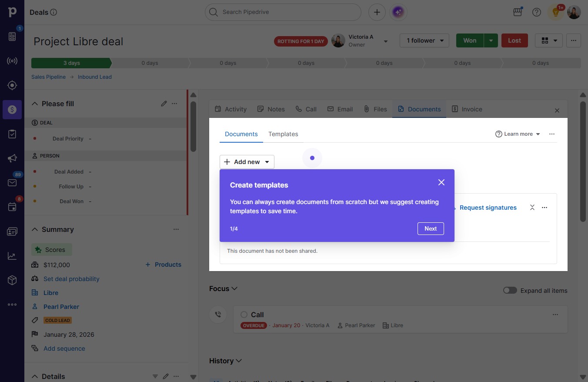Collapse the History section
The width and height of the screenshot is (588, 382).
239,361
